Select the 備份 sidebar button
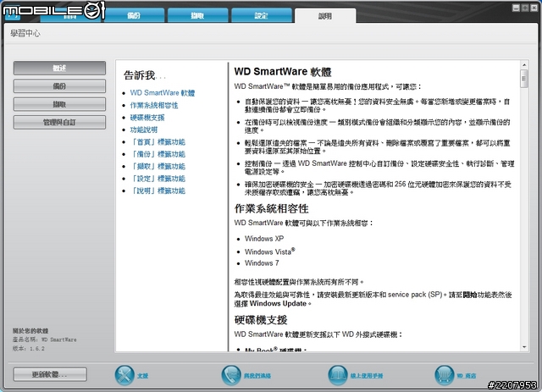542x392 pixels. [x=59, y=86]
